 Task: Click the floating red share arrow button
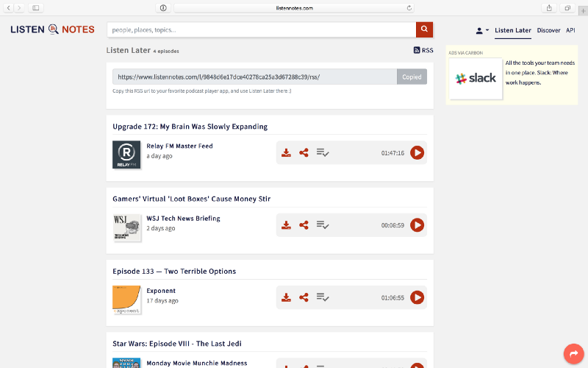[x=574, y=354]
